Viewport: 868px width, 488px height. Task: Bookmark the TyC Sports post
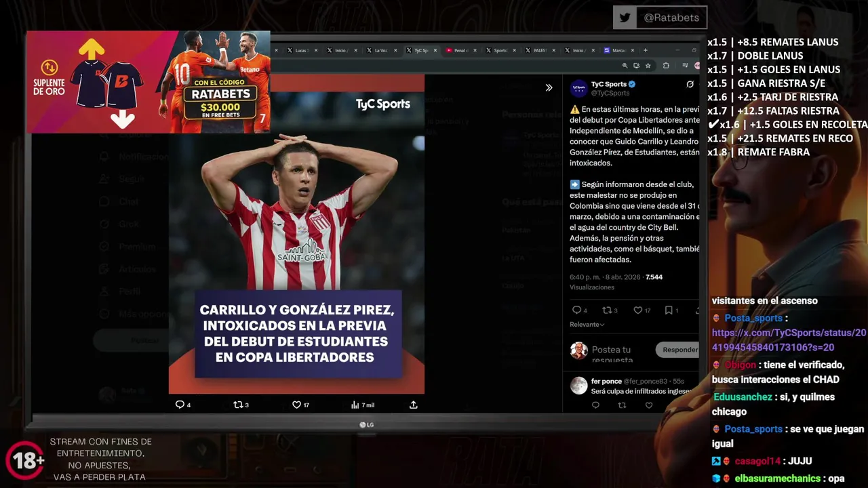click(669, 310)
